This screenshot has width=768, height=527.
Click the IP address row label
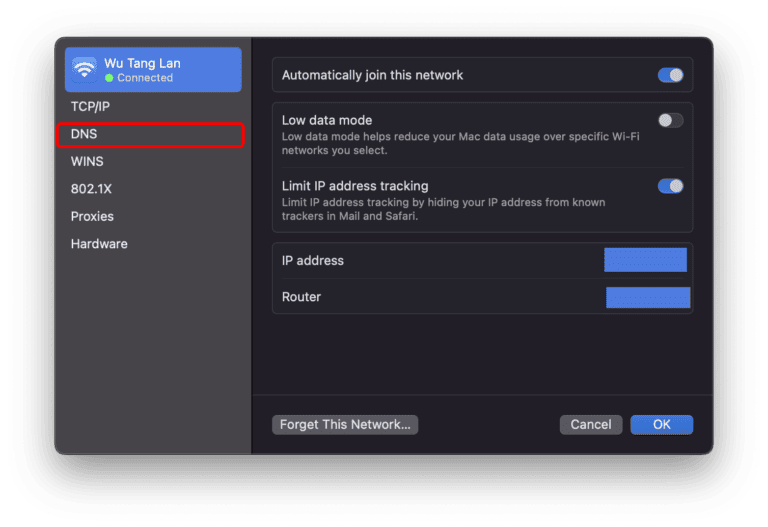(x=313, y=261)
